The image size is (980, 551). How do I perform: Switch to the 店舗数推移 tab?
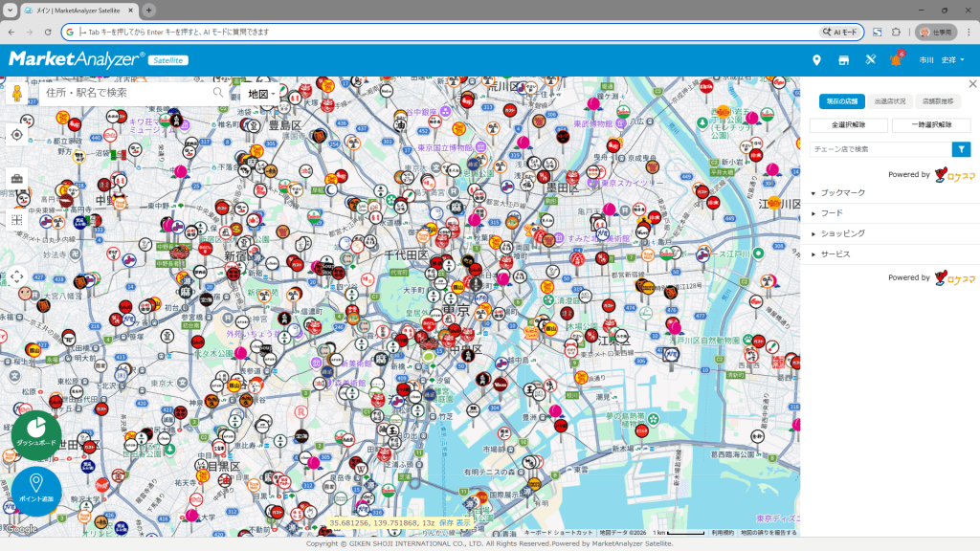coord(937,101)
